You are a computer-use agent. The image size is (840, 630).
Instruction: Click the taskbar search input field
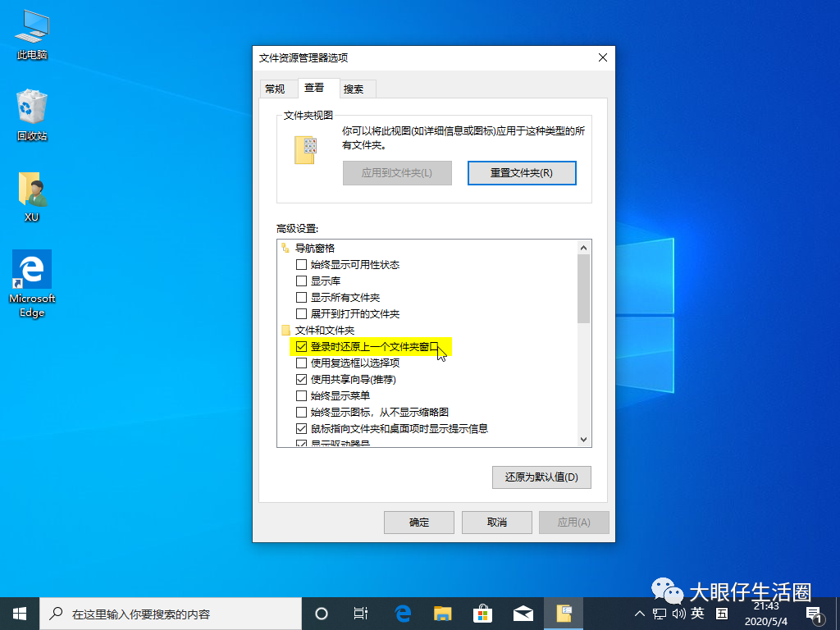(x=164, y=613)
